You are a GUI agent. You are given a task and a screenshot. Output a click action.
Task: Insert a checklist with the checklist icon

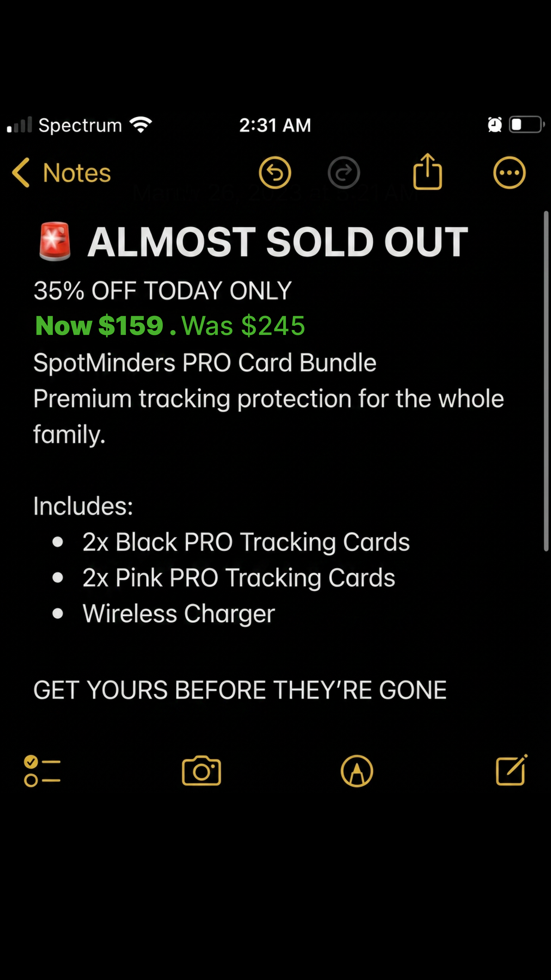[42, 771]
